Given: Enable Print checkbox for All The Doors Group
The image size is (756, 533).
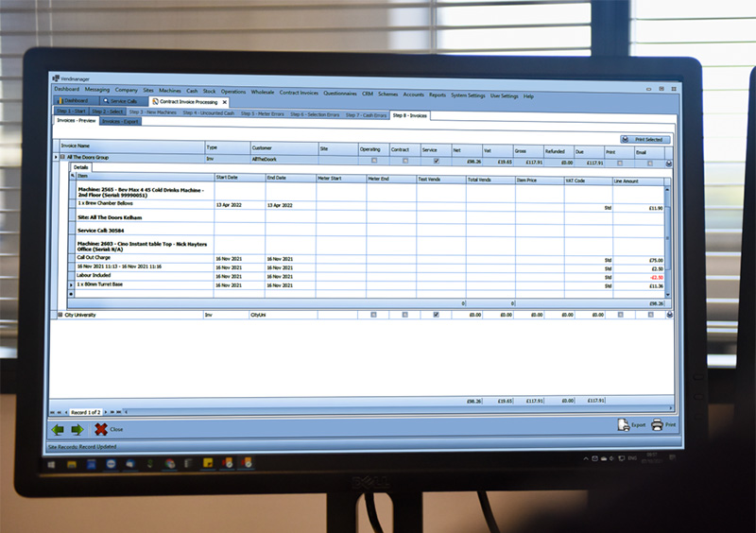Looking at the screenshot, I should click(620, 162).
